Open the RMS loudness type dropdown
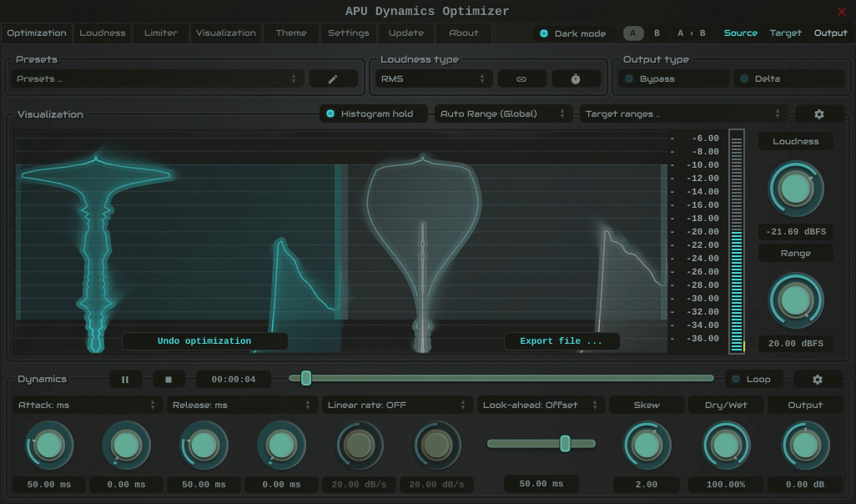Screen dimensions: 856x504 tap(434, 79)
